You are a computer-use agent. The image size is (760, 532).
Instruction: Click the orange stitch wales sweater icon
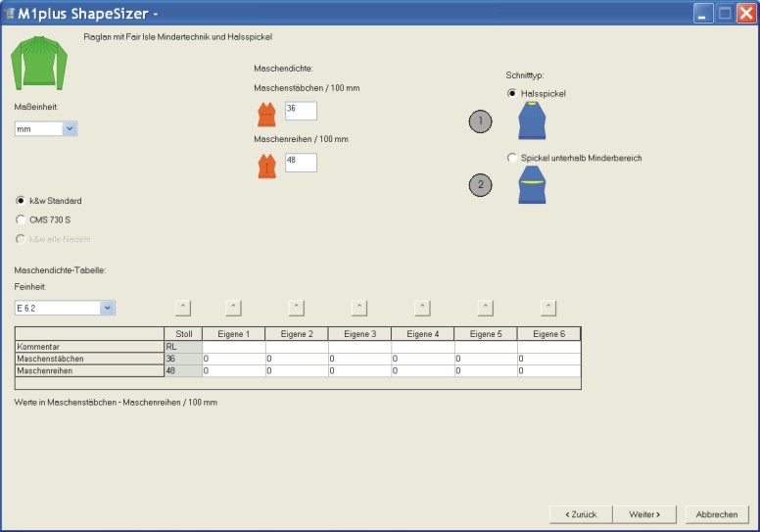[266, 114]
